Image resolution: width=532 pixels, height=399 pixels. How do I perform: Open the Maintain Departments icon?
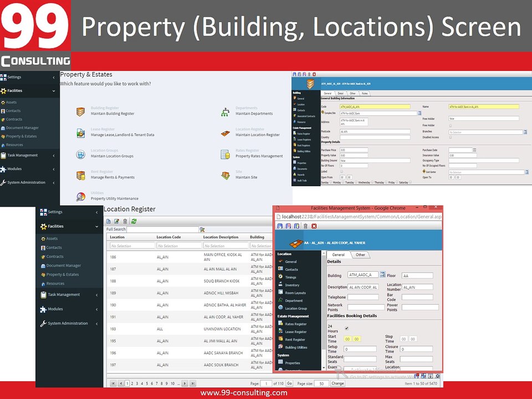(x=226, y=111)
